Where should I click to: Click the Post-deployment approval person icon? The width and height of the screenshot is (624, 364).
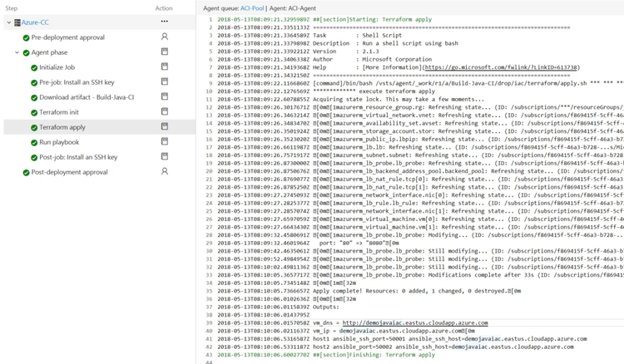point(165,171)
